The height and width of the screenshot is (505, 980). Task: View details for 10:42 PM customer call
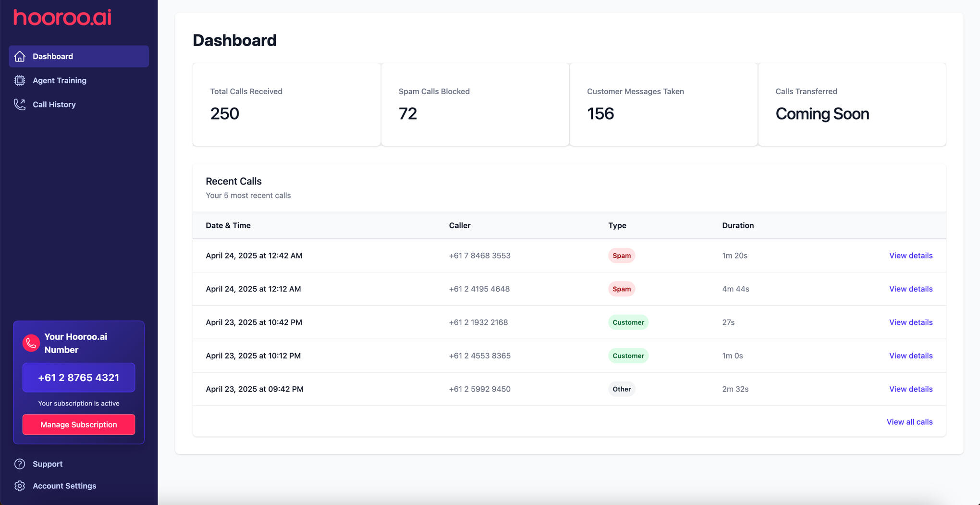point(910,322)
